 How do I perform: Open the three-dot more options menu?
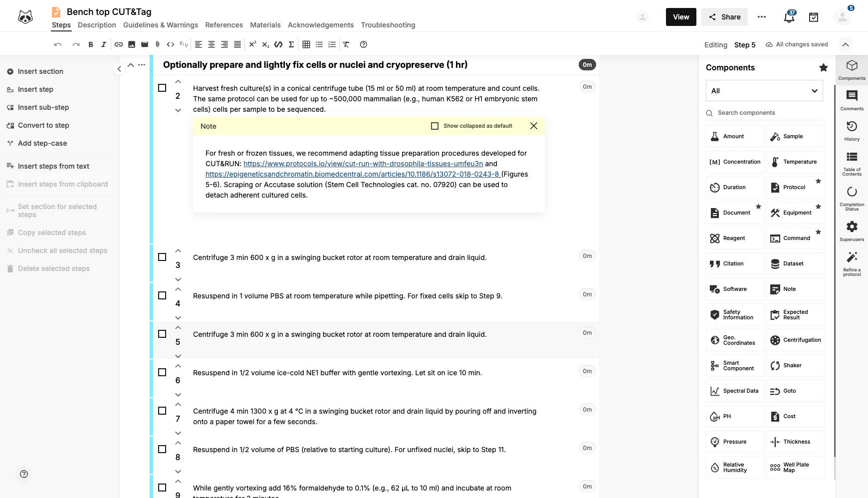762,17
